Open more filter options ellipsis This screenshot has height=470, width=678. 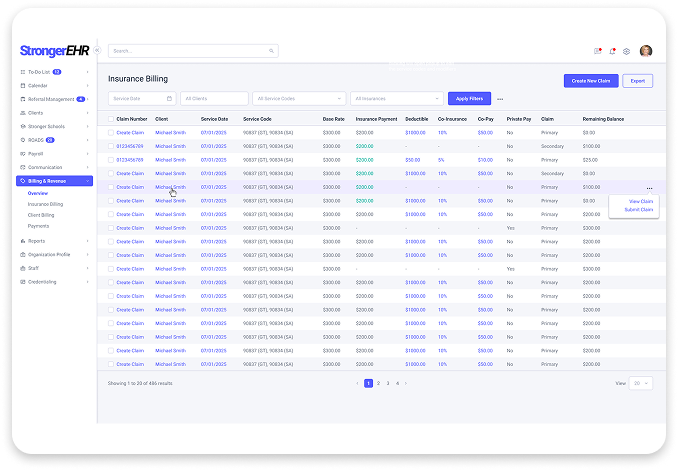coord(500,99)
